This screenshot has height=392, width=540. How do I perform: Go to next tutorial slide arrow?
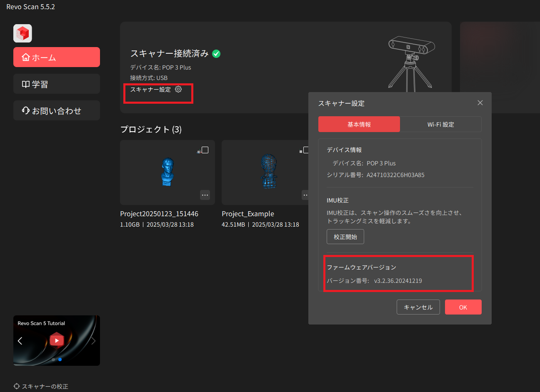pos(93,341)
